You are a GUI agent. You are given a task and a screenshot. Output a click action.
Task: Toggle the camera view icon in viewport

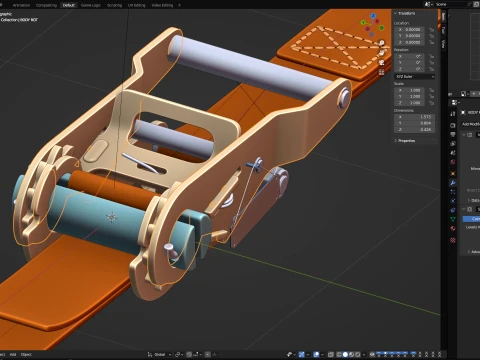(x=382, y=62)
